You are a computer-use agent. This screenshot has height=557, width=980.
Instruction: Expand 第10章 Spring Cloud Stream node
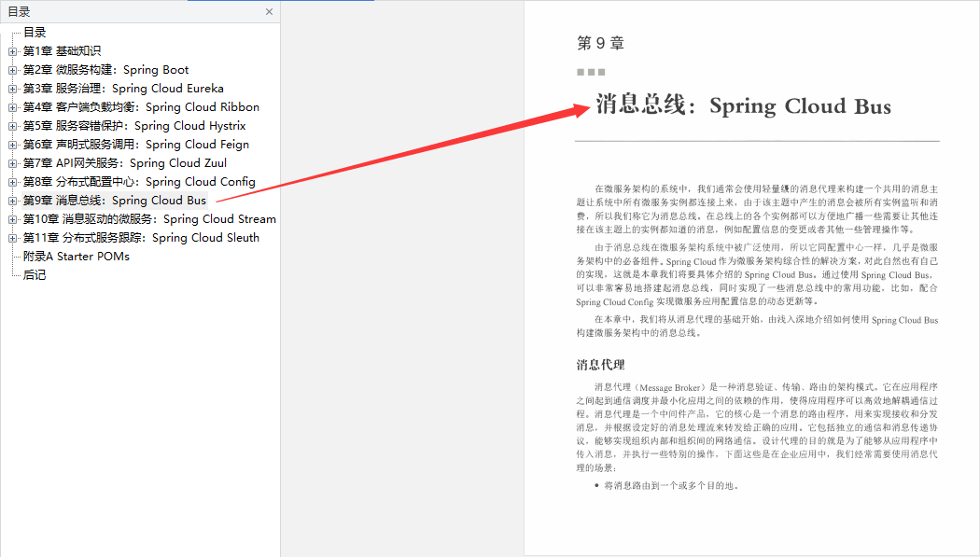click(x=12, y=220)
